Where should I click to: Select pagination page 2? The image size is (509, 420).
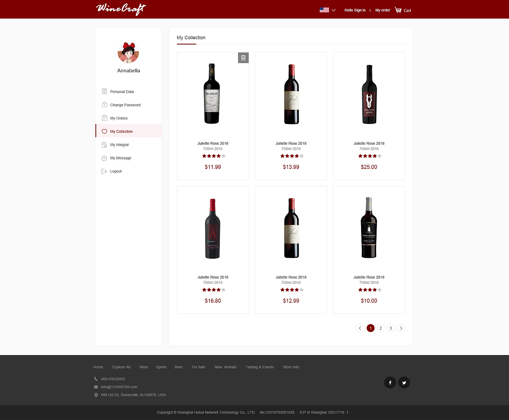coord(381,328)
